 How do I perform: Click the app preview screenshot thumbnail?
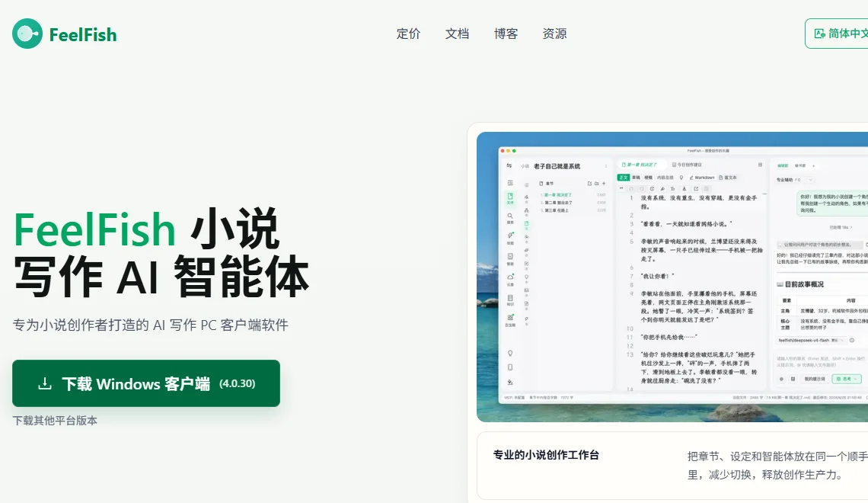point(672,277)
